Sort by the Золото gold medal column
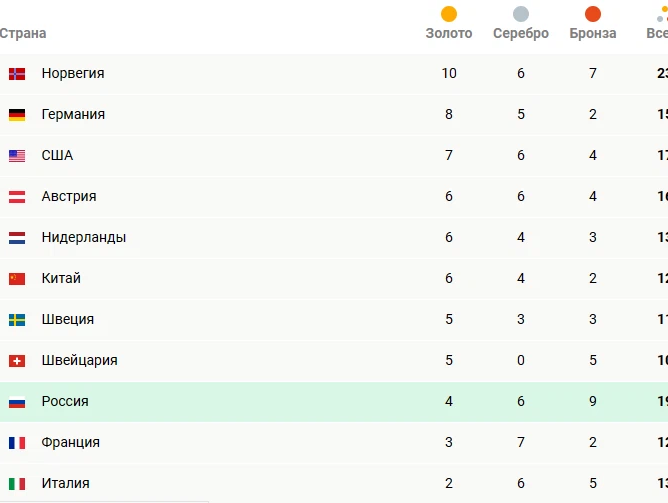 pyautogui.click(x=449, y=33)
